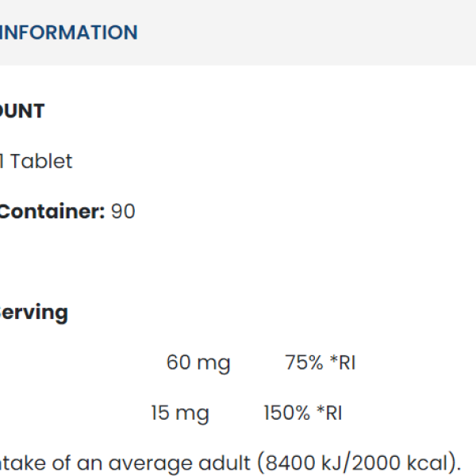Image resolution: width=476 pixels, height=476 pixels.
Task: Click the "15 mg" amount value
Action: click(x=180, y=413)
